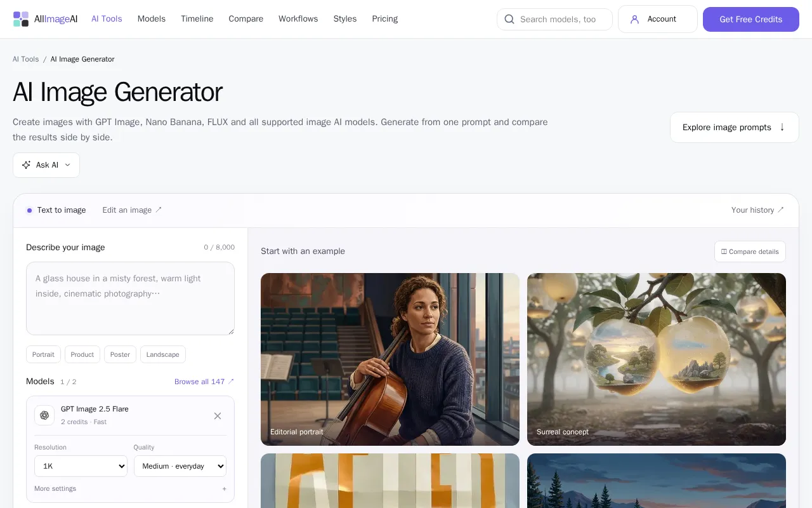Click the search magnifier icon

coord(509,19)
